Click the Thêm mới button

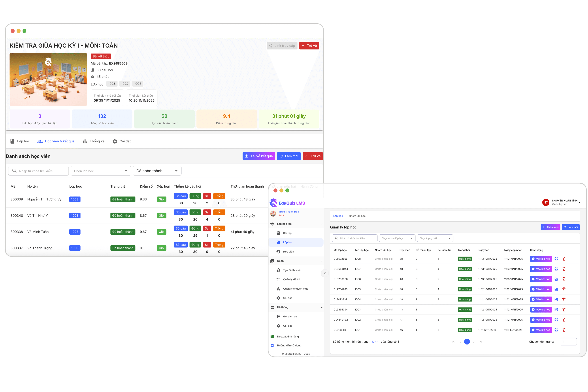point(550,227)
